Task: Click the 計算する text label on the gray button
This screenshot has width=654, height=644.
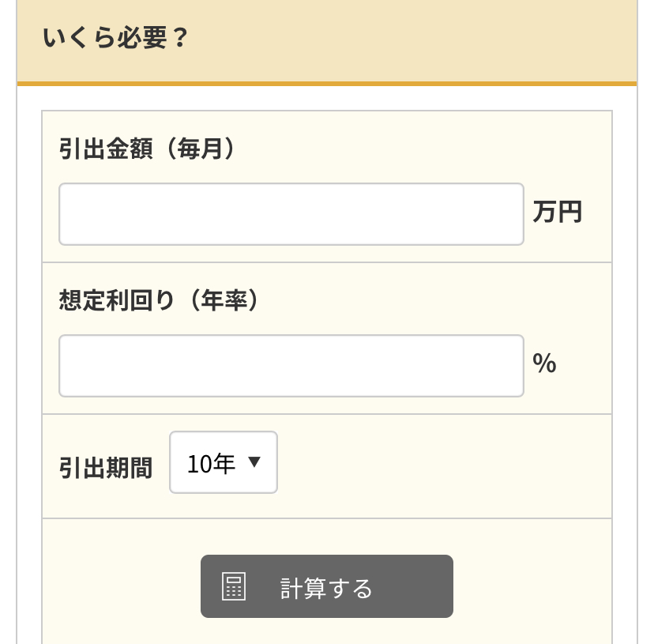Action: [x=325, y=588]
